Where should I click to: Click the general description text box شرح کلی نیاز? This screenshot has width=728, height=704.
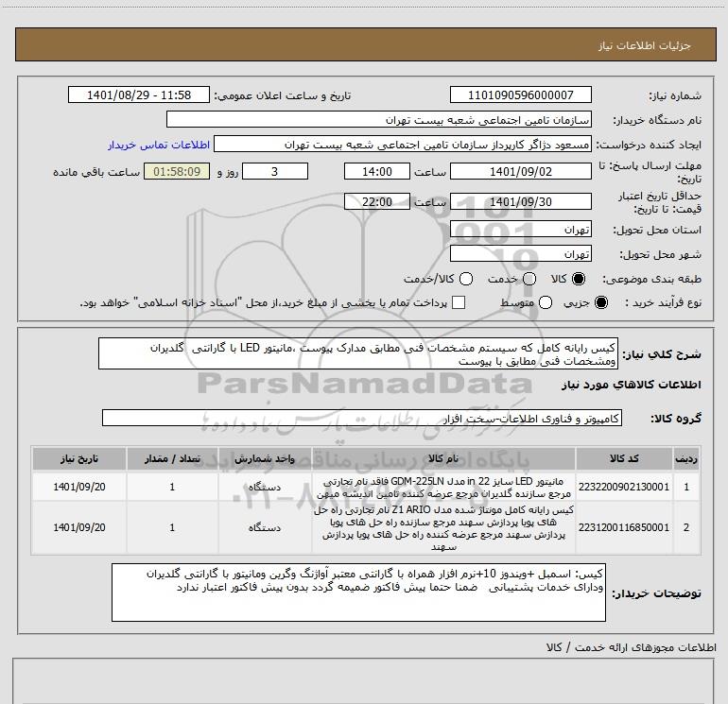tap(358, 353)
